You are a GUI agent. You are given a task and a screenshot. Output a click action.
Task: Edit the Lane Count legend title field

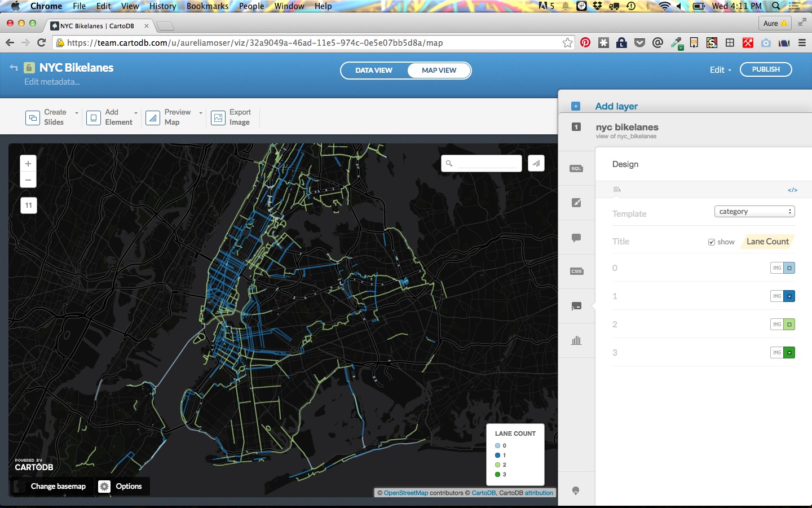pos(767,242)
